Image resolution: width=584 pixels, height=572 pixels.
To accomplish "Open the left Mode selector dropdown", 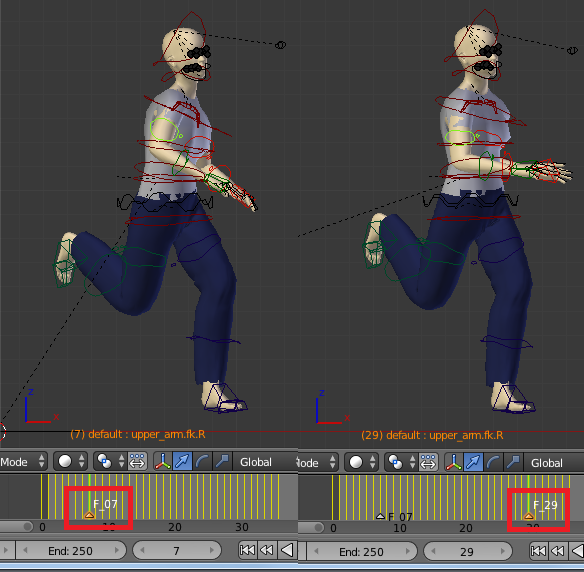I will (x=23, y=462).
